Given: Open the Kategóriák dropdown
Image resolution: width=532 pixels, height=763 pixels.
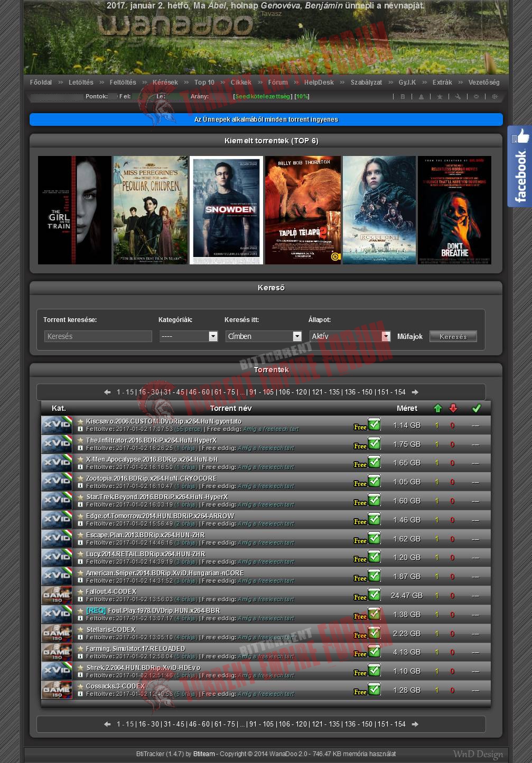Looking at the screenshot, I should [x=189, y=336].
